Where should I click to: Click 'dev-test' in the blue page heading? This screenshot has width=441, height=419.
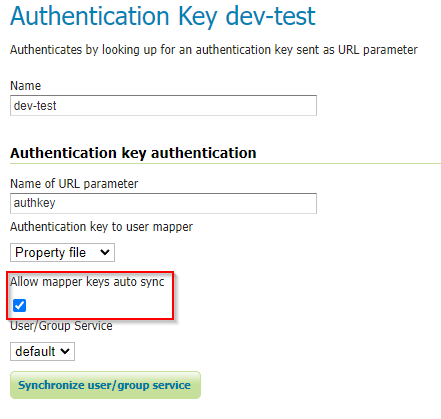click(x=271, y=16)
